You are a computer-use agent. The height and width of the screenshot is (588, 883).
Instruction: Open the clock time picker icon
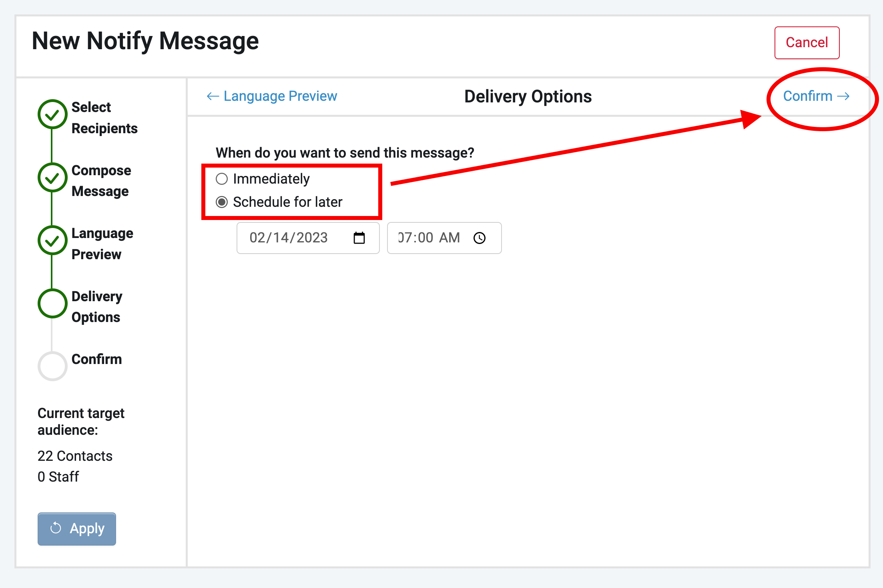click(x=480, y=238)
